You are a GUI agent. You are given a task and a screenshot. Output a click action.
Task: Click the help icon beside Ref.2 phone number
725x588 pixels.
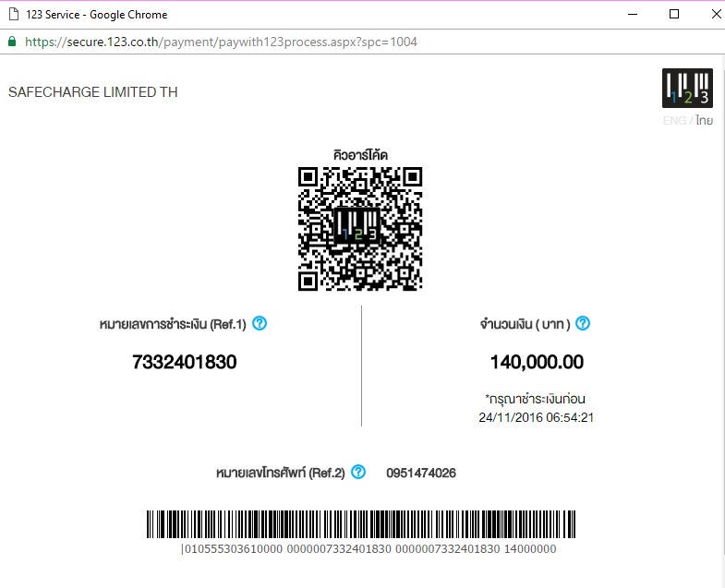(x=358, y=472)
